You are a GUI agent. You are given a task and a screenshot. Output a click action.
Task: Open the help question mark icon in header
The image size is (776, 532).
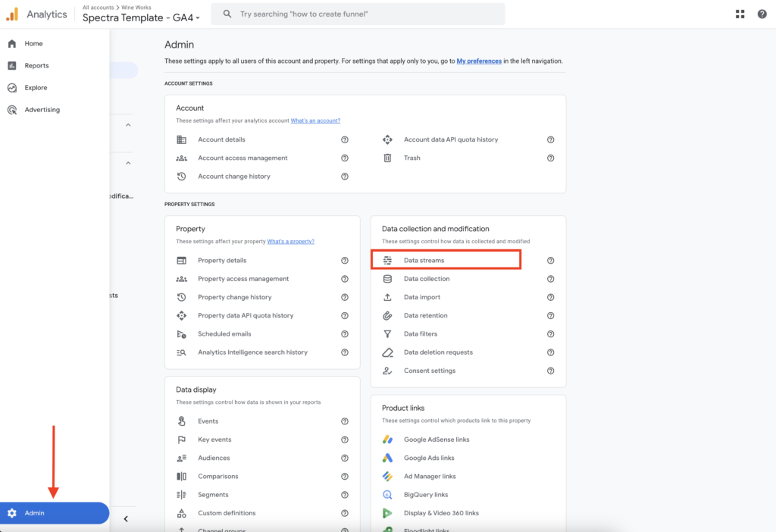pyautogui.click(x=762, y=14)
